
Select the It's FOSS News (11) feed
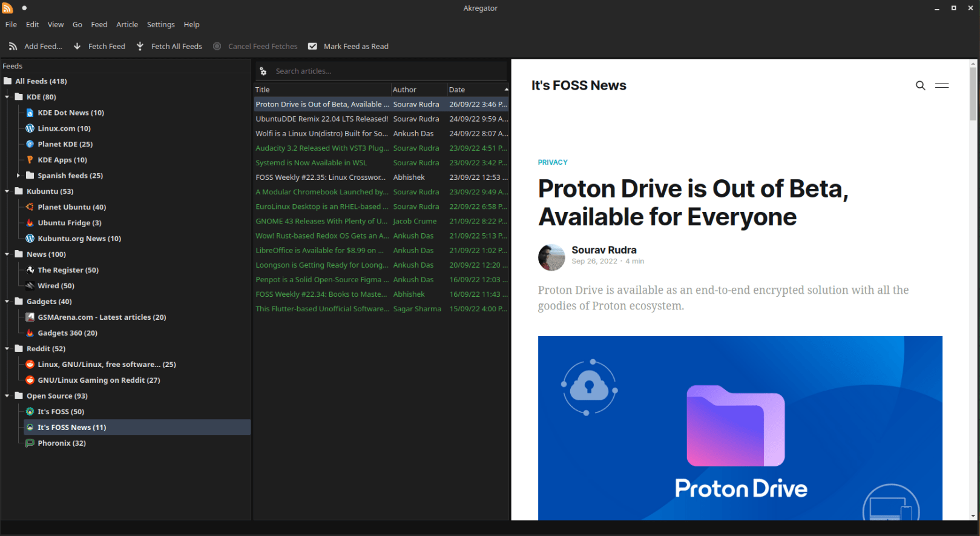137,428
